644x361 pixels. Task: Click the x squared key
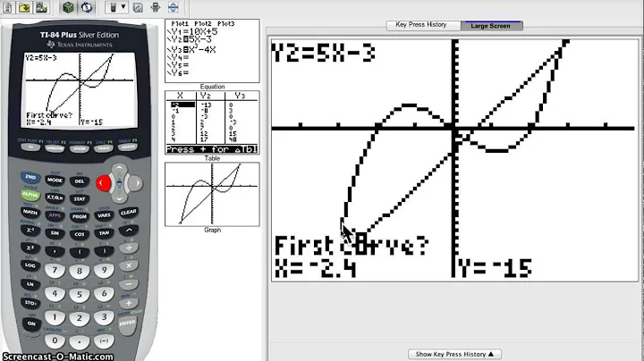(x=30, y=248)
